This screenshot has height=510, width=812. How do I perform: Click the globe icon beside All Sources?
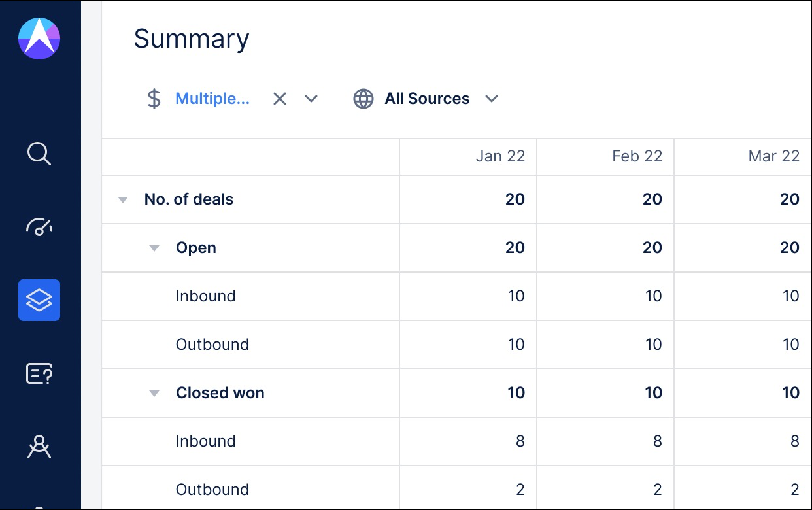[x=364, y=99]
